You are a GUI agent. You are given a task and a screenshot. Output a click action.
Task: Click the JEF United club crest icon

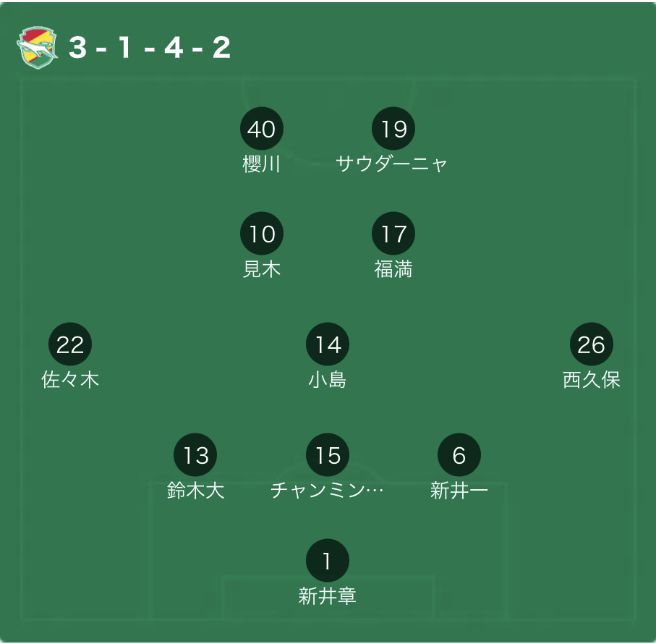click(38, 48)
